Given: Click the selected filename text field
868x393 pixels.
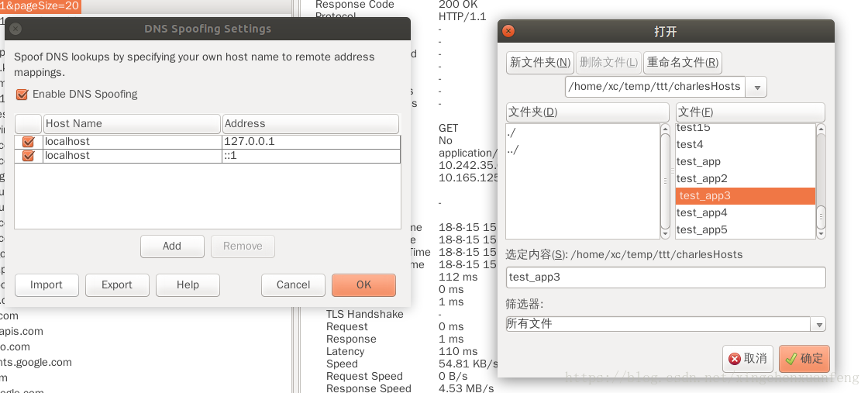Looking at the screenshot, I should pyautogui.click(x=666, y=278).
